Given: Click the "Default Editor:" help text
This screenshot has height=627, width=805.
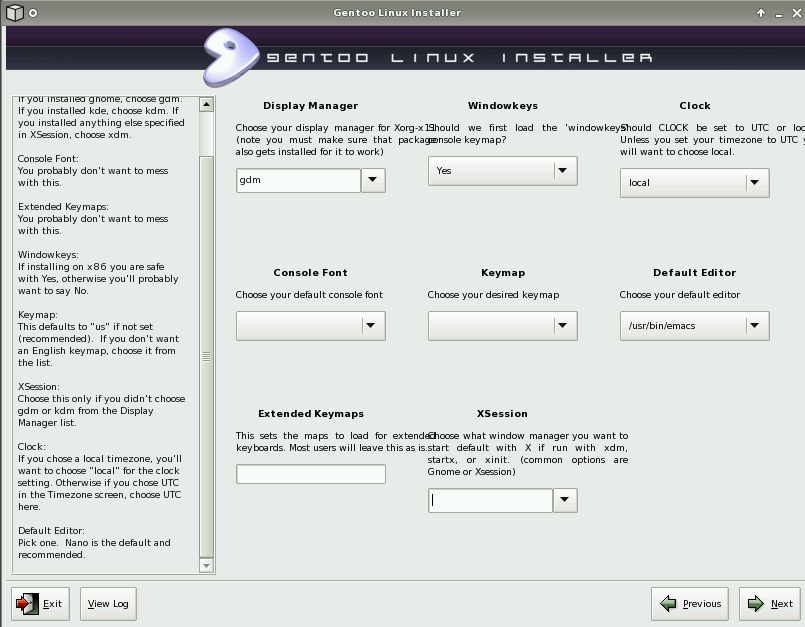Looking at the screenshot, I should pyautogui.click(x=51, y=531).
